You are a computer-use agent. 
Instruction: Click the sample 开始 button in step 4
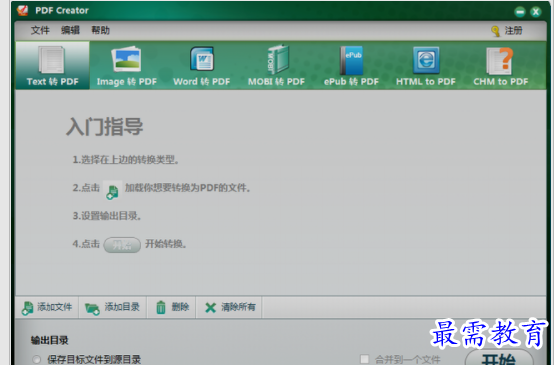pos(122,245)
